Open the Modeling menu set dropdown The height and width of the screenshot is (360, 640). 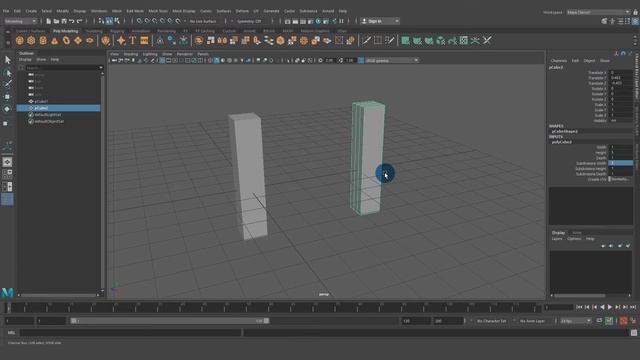click(x=20, y=21)
